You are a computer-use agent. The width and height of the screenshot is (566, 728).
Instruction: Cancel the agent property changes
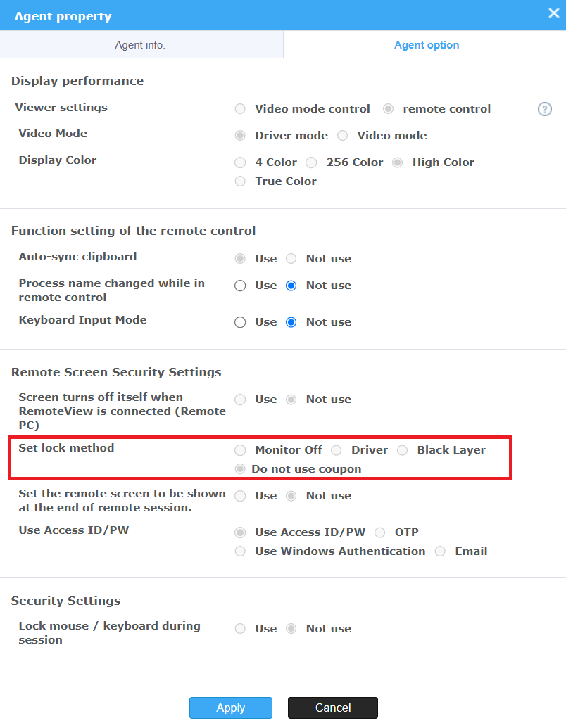coord(333,708)
